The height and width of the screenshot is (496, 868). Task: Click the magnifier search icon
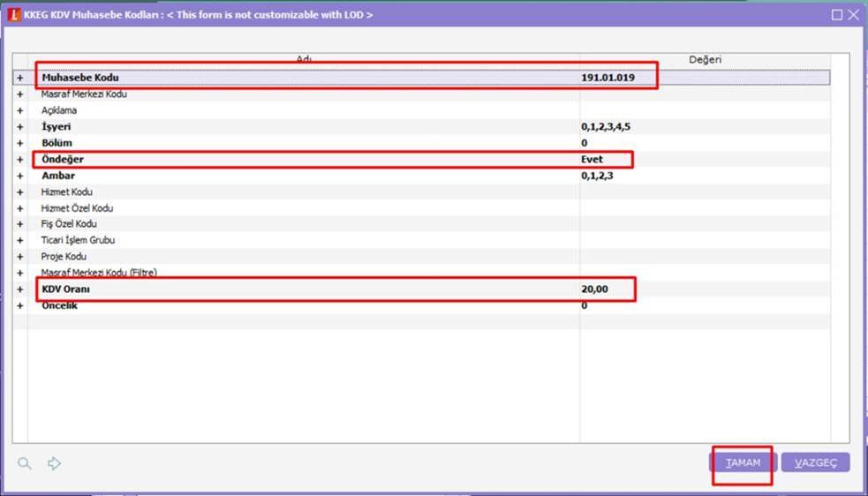pyautogui.click(x=25, y=462)
